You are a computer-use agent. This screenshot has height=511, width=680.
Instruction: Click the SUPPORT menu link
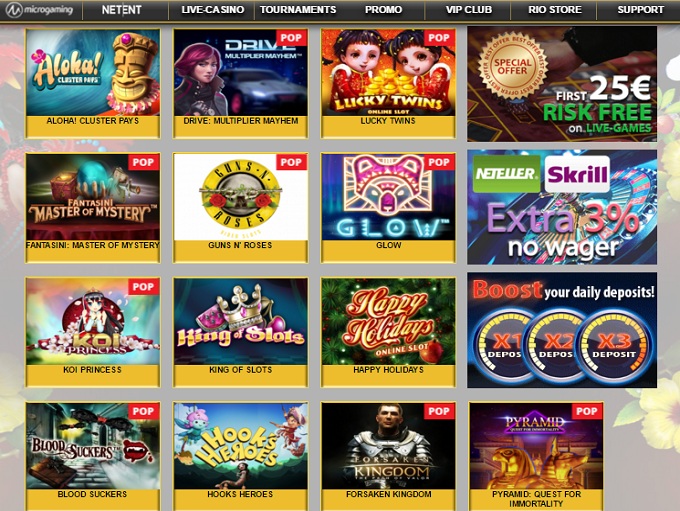pyautogui.click(x=640, y=10)
